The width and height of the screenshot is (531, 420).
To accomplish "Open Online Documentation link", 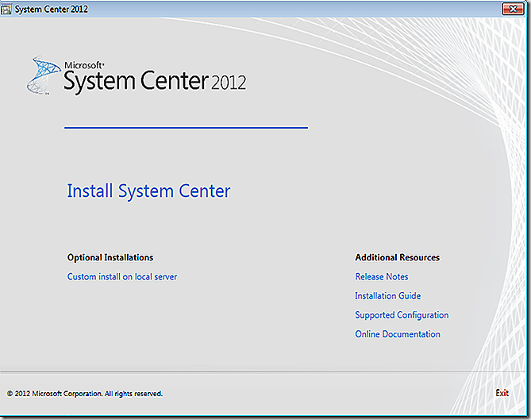I will coord(398,334).
